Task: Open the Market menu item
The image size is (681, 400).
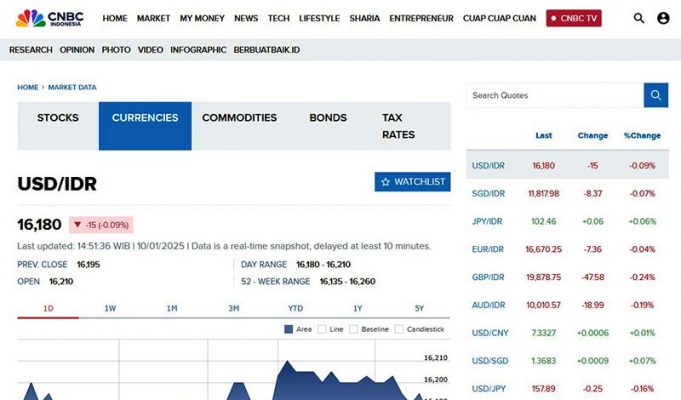Action: (153, 18)
